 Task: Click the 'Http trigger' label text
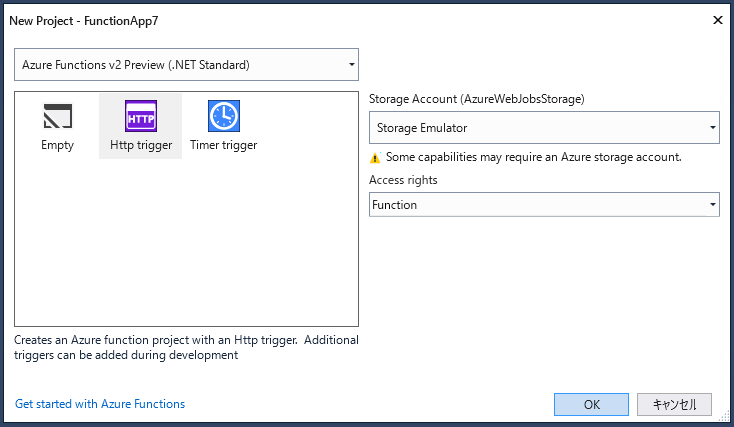[x=141, y=146]
